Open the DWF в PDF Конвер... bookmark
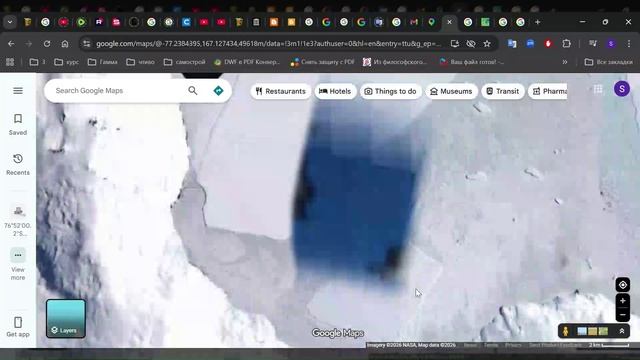This screenshot has height=360, width=640. point(247,62)
